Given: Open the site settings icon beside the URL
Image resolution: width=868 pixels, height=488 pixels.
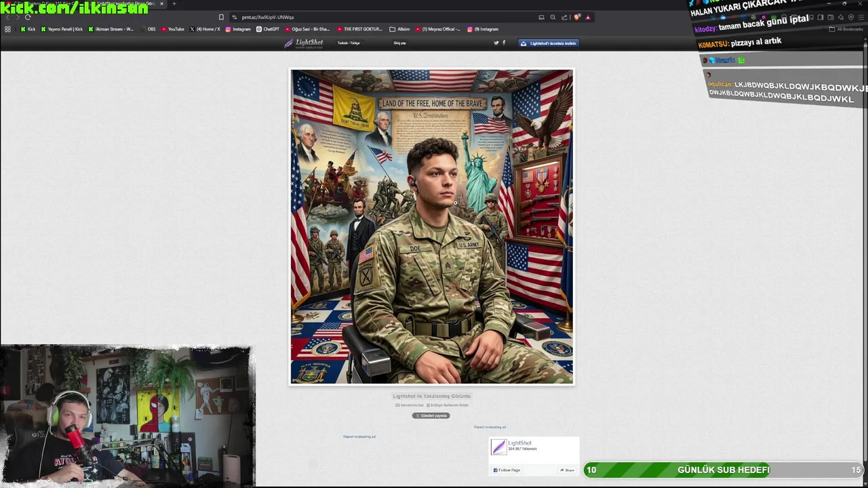Looking at the screenshot, I should (x=235, y=17).
